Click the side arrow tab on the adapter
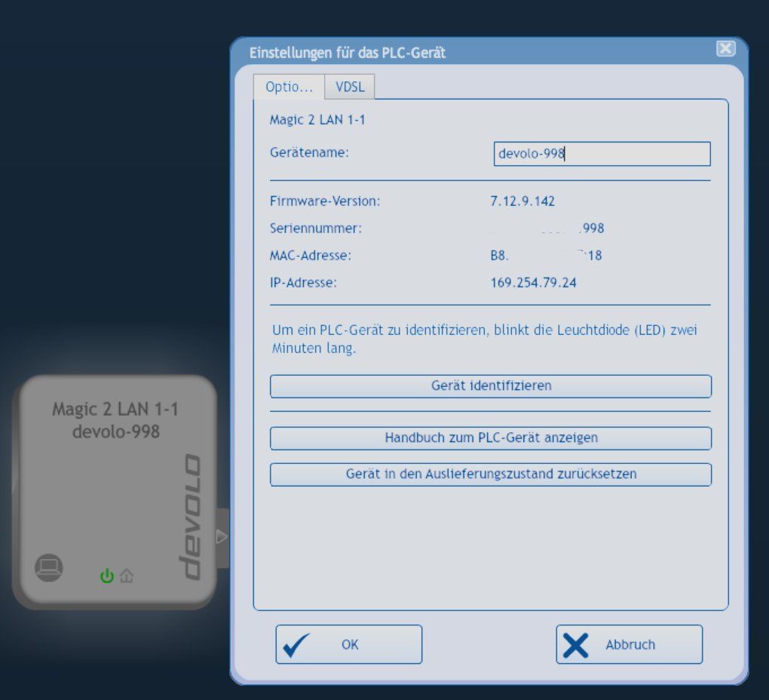This screenshot has width=769, height=700. pos(222,538)
